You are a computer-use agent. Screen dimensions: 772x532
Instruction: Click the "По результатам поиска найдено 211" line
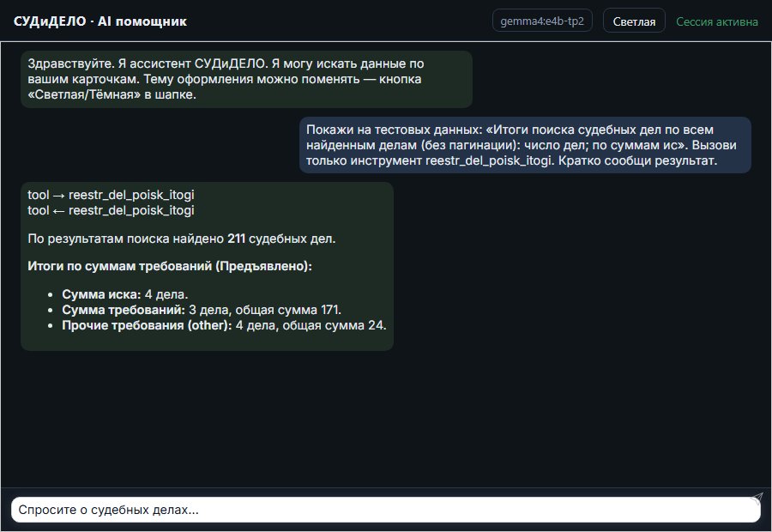pyautogui.click(x=181, y=239)
